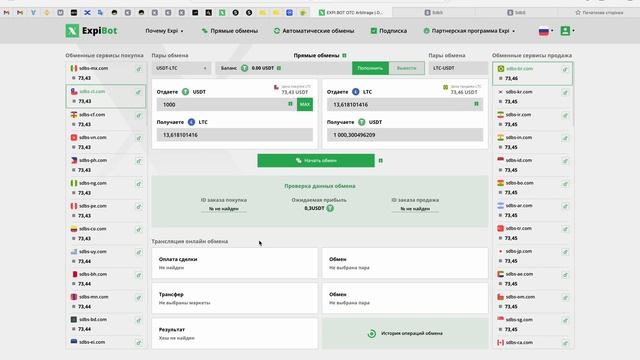Screen dimensions: 640x360
Task: Go to Прямые обмены page
Action: point(230,31)
